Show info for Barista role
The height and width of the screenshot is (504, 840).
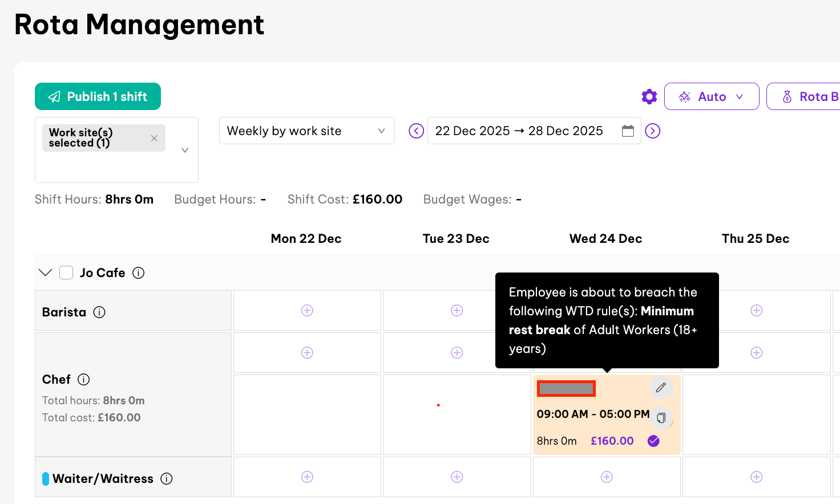99,312
